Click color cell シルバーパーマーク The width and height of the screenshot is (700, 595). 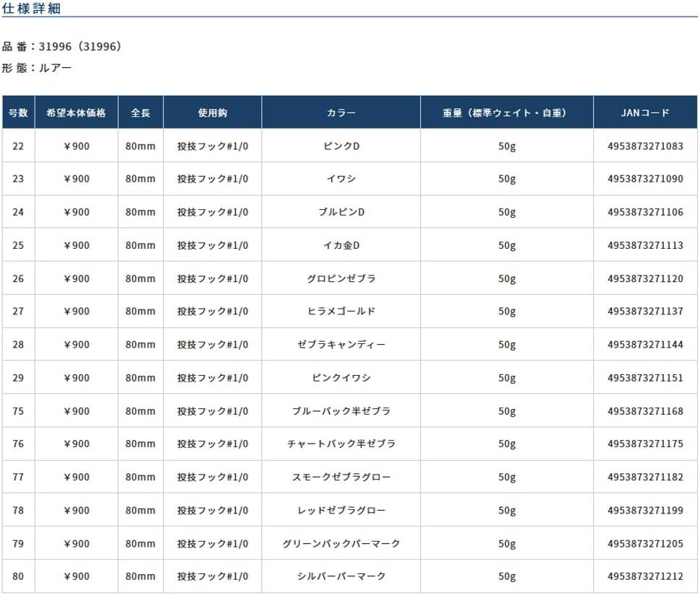341,576
